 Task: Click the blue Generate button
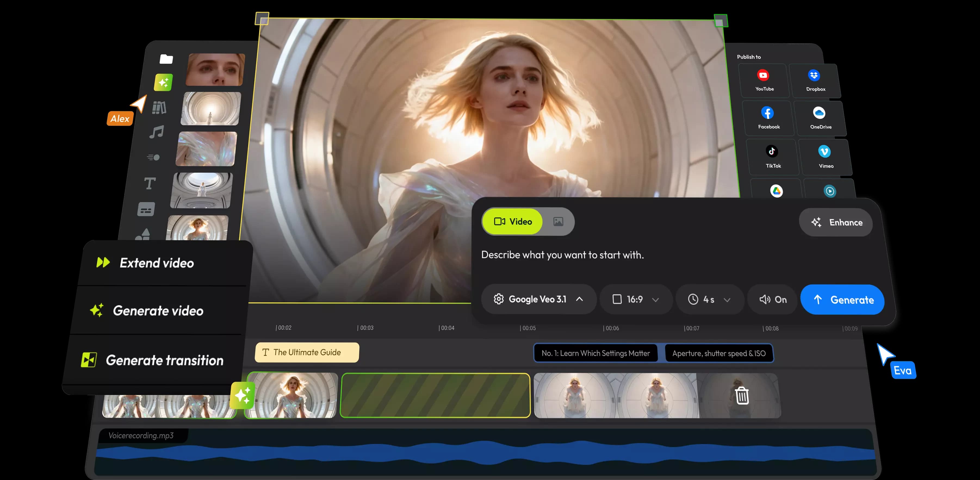pos(842,300)
